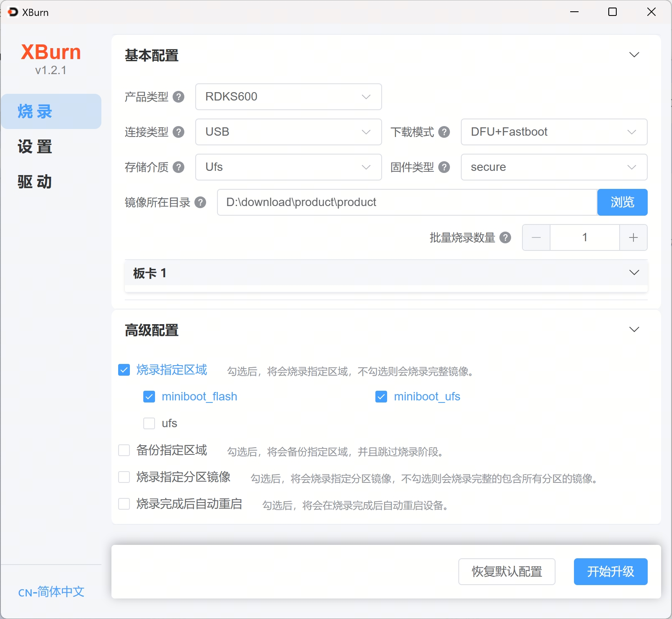Click help icon next to 存储介质
This screenshot has width=672, height=619.
click(178, 167)
